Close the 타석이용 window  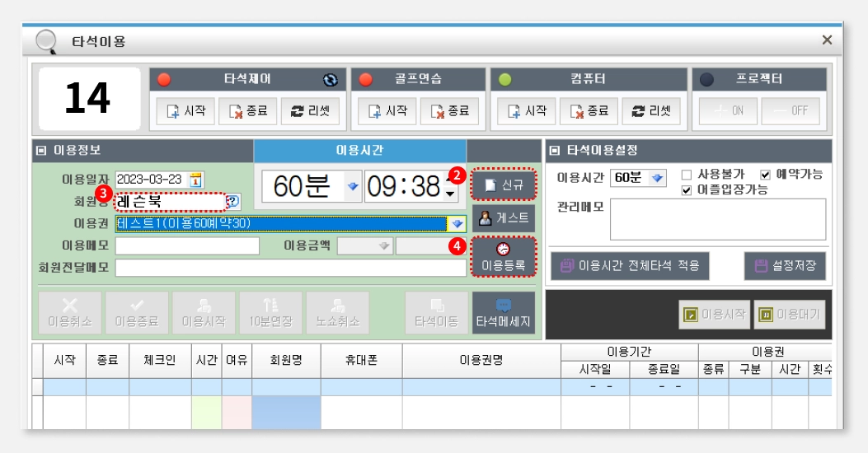pyautogui.click(x=827, y=40)
